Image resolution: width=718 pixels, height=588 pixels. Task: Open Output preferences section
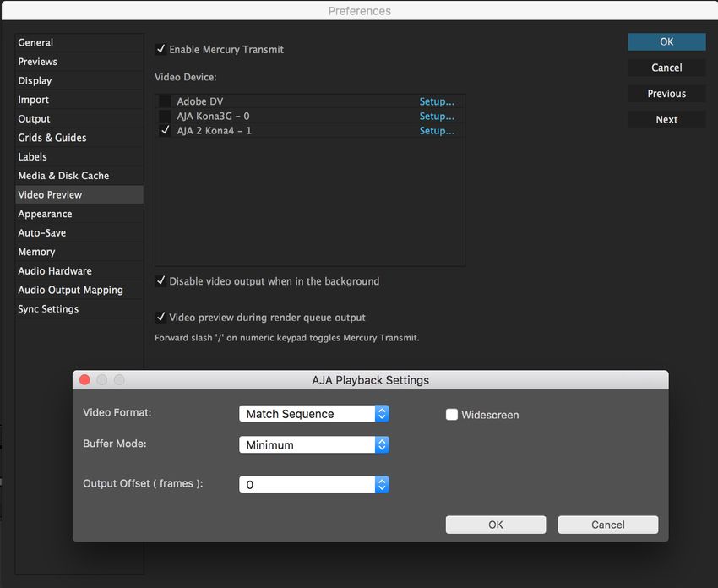(x=79, y=118)
